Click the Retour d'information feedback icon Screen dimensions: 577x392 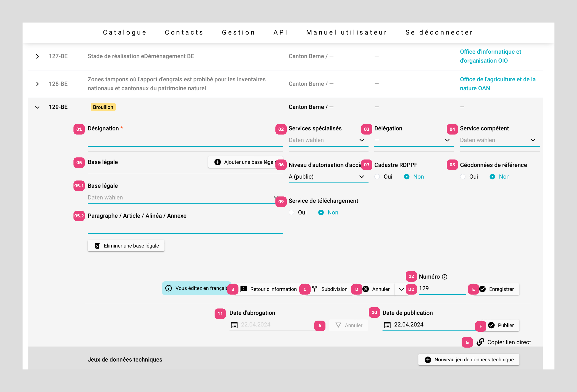tap(244, 289)
